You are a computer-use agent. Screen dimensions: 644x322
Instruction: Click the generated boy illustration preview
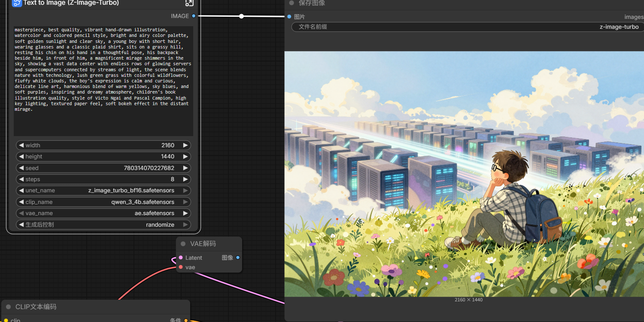click(464, 174)
